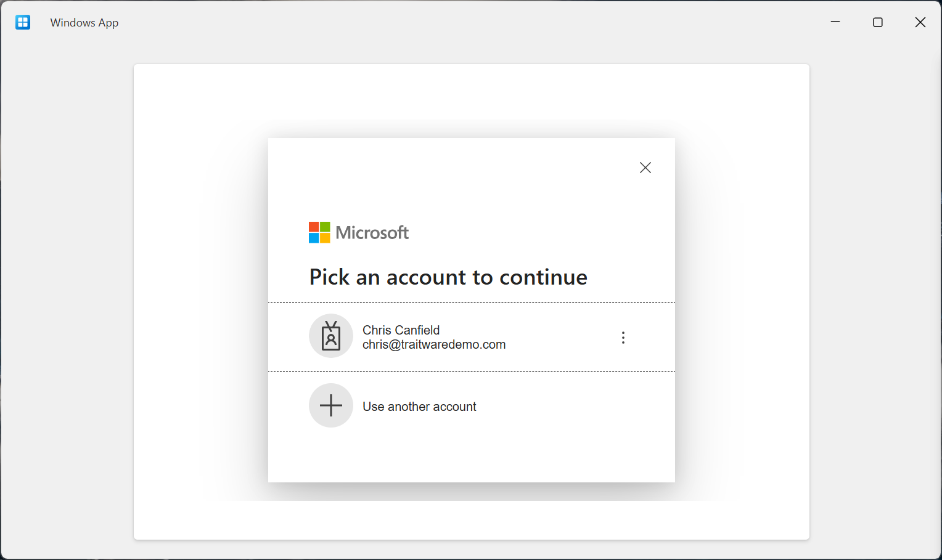Click the Windows App title text
The width and height of the screenshot is (942, 560).
pyautogui.click(x=84, y=23)
